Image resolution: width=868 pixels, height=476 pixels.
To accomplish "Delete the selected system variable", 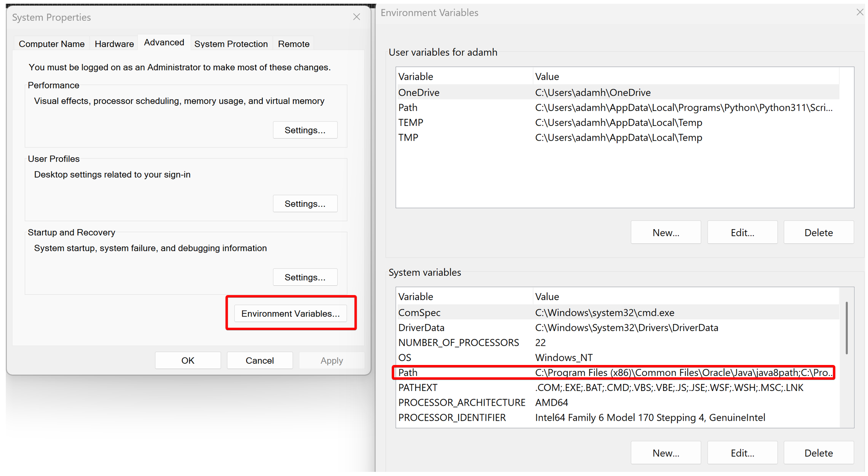I will (x=818, y=453).
